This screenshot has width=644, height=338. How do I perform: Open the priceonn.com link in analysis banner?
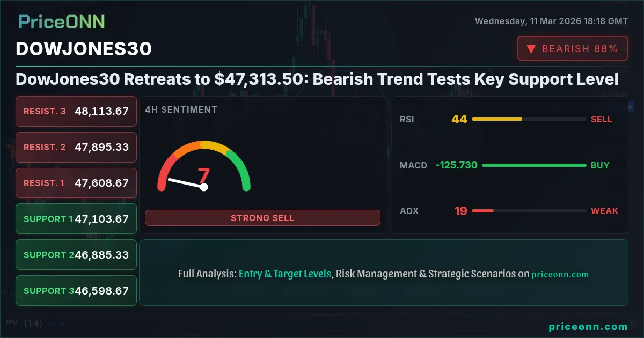tap(560, 274)
